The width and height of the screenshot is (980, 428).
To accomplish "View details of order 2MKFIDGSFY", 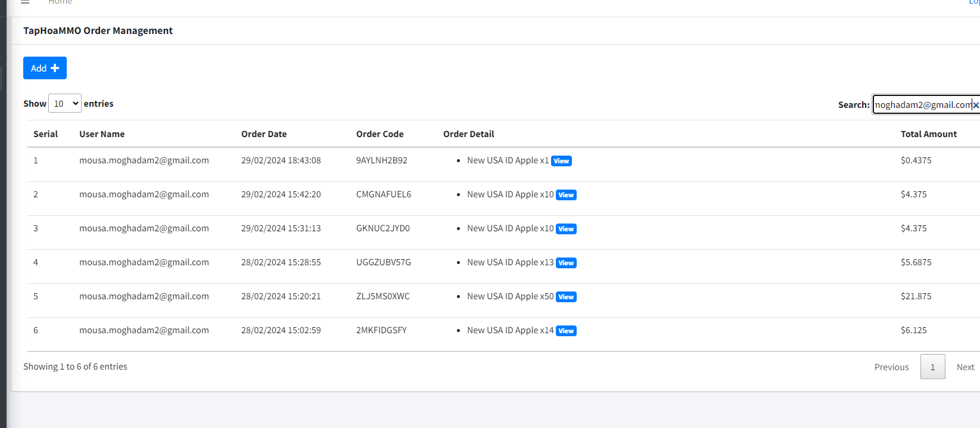I will (x=566, y=331).
